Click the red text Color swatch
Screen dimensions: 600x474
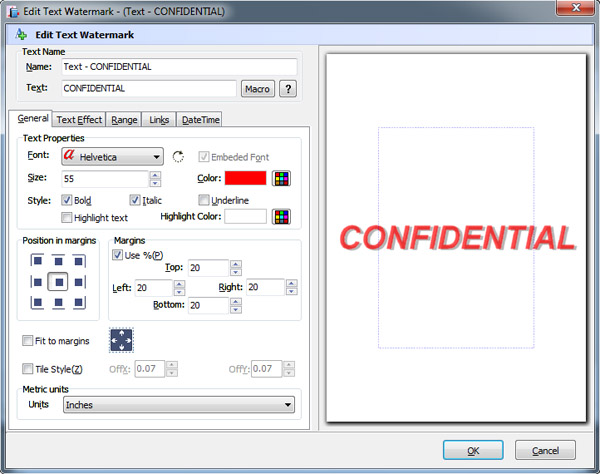[245, 178]
